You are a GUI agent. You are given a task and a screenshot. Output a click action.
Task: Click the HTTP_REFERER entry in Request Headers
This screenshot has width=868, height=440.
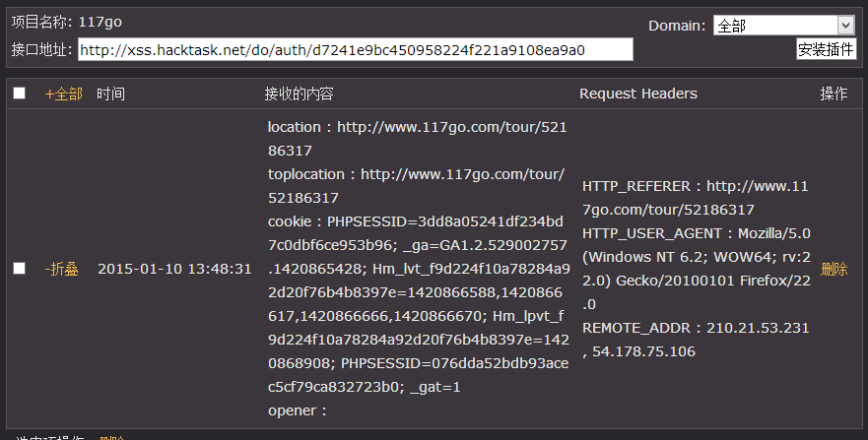pyautogui.click(x=696, y=198)
